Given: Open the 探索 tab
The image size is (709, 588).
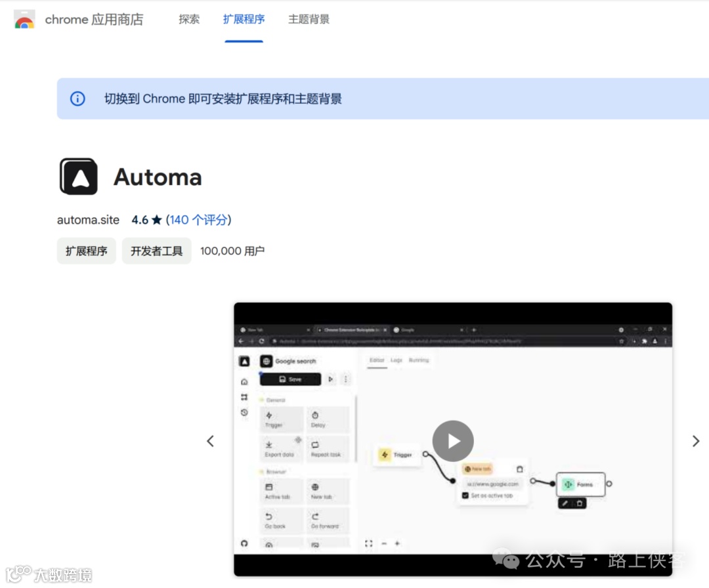Looking at the screenshot, I should pos(189,20).
